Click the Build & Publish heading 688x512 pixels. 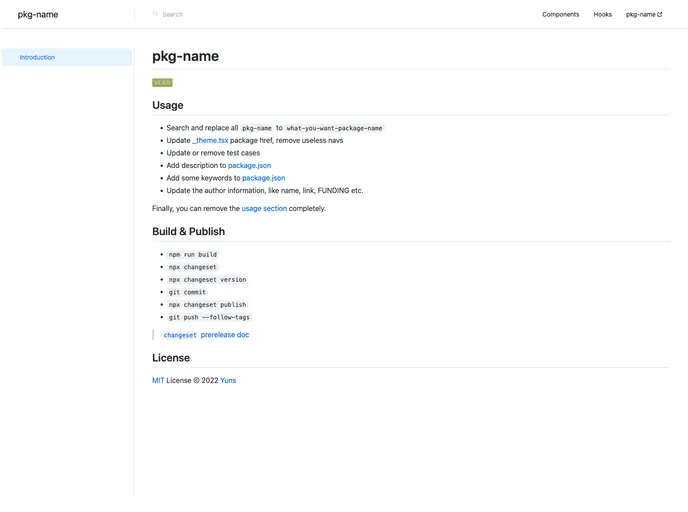click(x=189, y=232)
